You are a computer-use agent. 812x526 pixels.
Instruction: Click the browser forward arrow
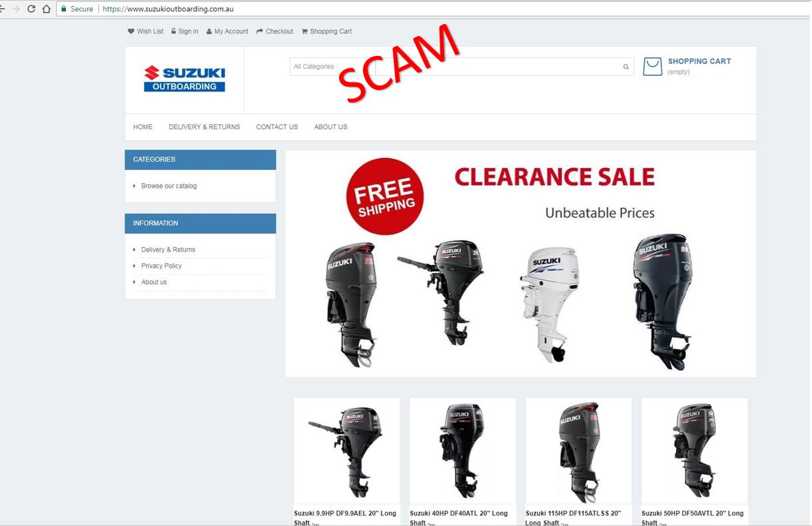pyautogui.click(x=16, y=9)
